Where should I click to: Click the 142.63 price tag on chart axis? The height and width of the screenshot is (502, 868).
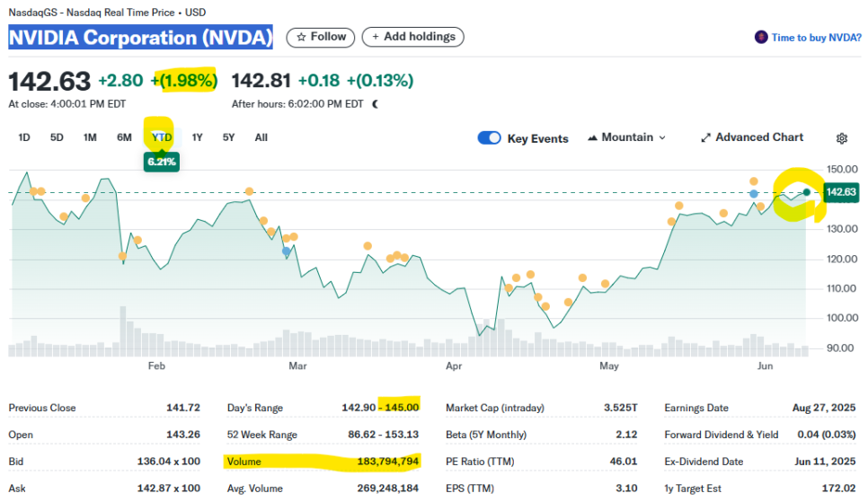pyautogui.click(x=841, y=192)
